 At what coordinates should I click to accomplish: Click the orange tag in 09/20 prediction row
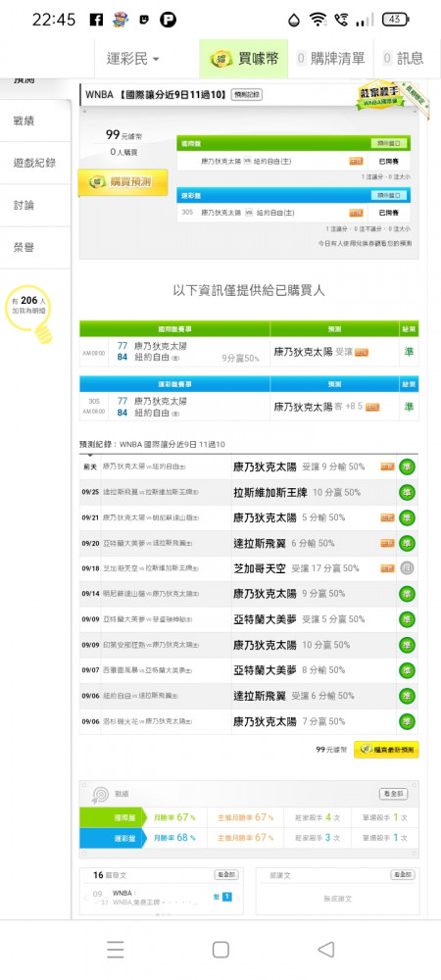click(387, 543)
